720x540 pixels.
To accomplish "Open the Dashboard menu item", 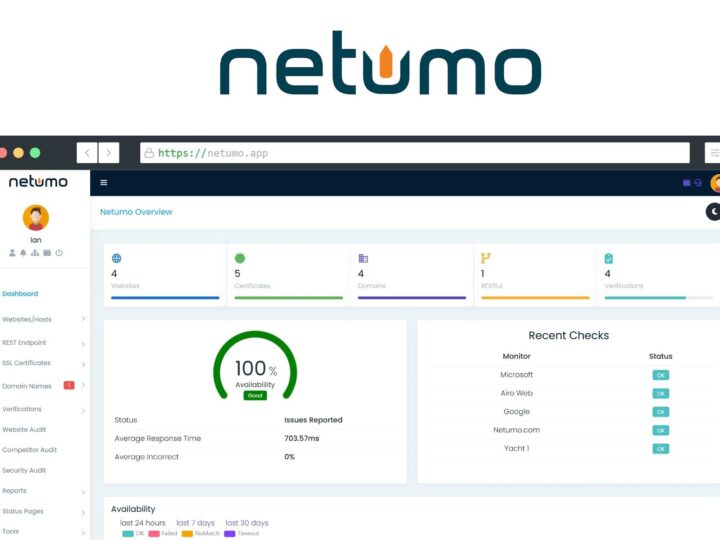I will click(x=20, y=294).
